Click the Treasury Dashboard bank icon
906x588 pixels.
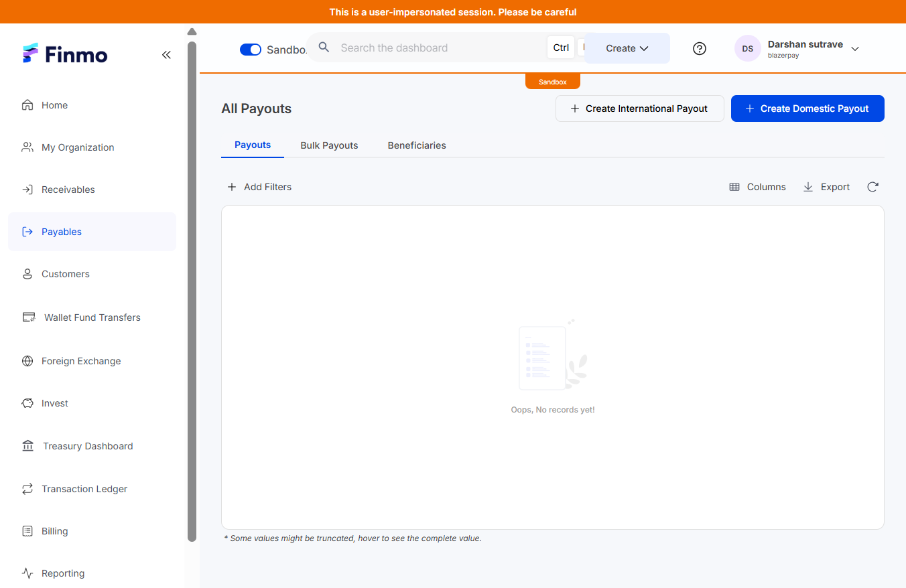point(27,446)
